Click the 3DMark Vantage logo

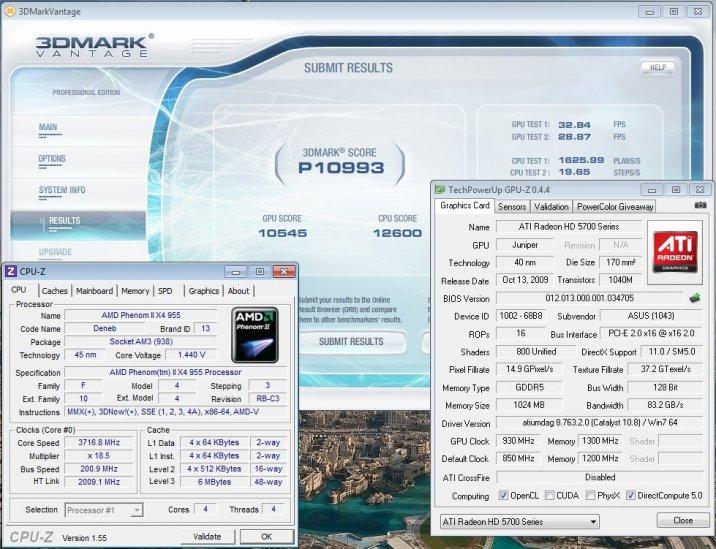click(95, 46)
